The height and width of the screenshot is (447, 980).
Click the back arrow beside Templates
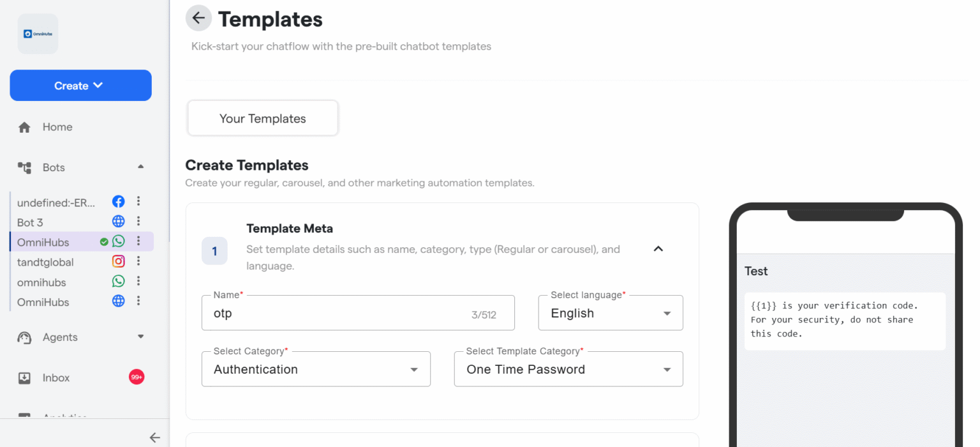tap(198, 19)
